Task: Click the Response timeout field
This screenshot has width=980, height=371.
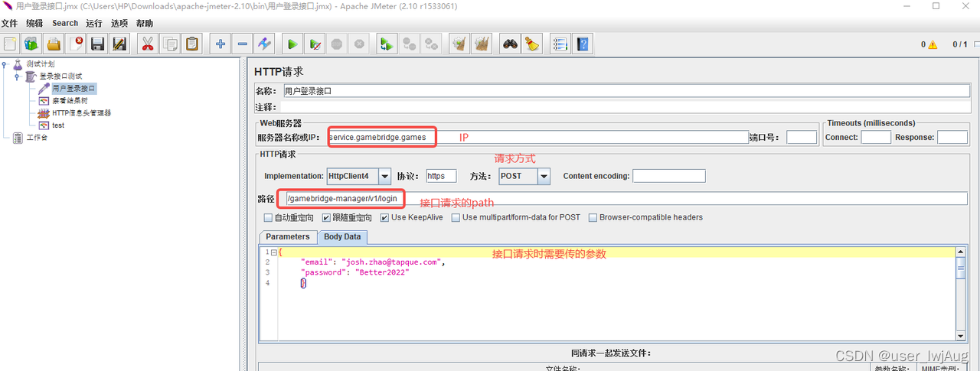Action: [x=952, y=137]
